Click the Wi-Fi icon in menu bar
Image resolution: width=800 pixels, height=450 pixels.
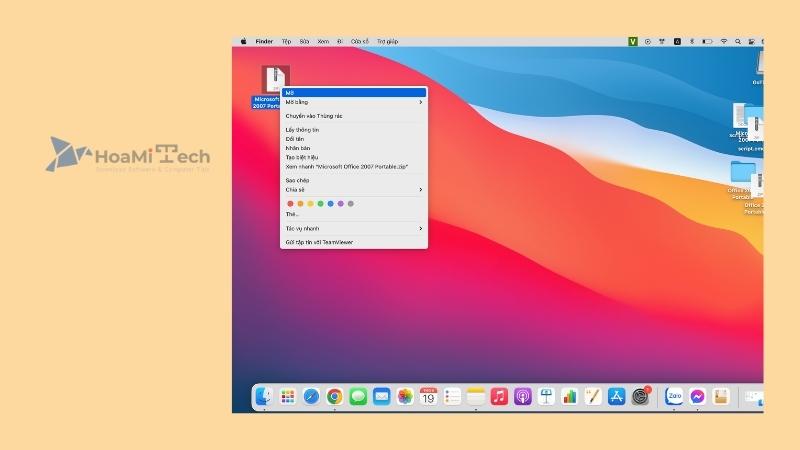pos(723,41)
